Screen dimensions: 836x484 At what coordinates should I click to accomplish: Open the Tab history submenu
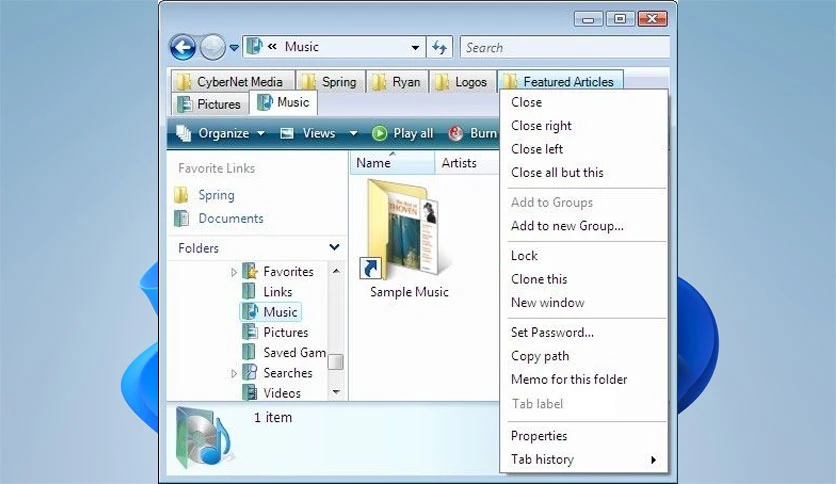click(584, 459)
